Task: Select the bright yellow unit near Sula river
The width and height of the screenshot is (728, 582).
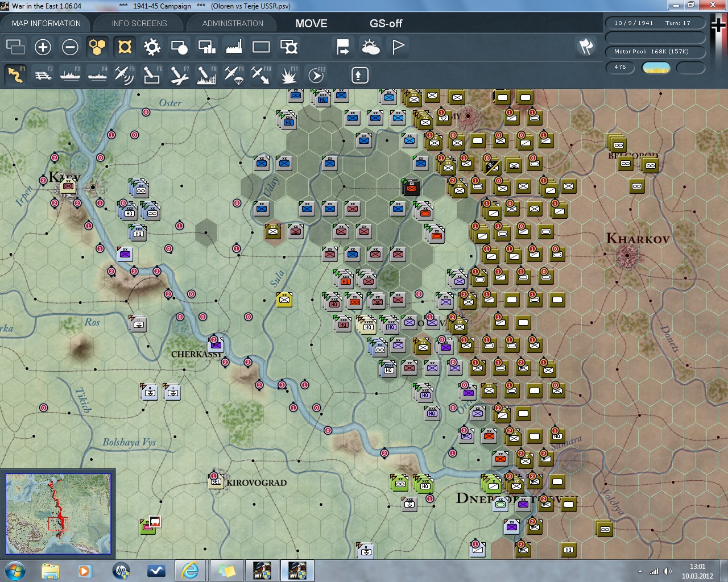Action: pyautogui.click(x=284, y=299)
